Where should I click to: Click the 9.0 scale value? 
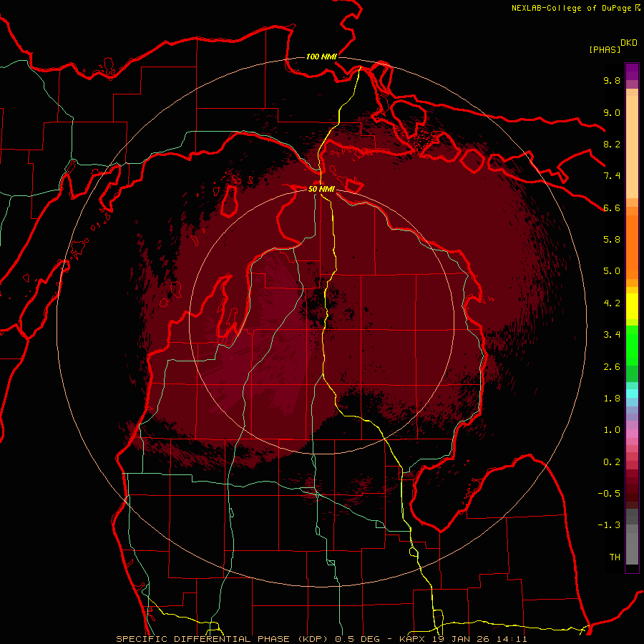(612, 112)
